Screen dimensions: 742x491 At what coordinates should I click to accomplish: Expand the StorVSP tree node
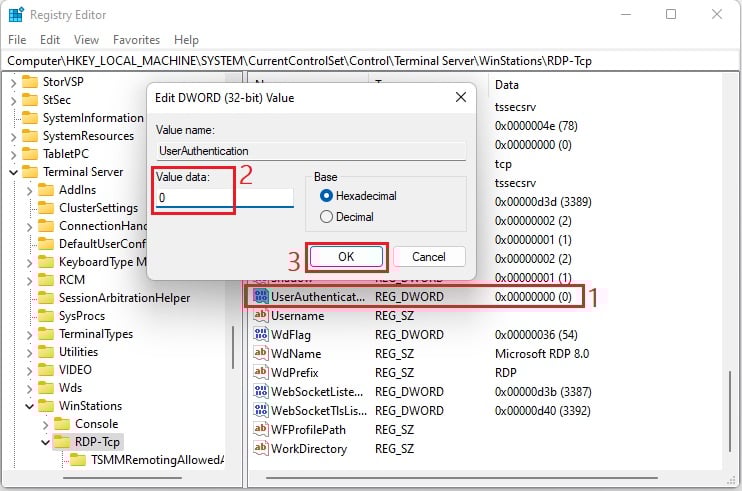pyautogui.click(x=13, y=83)
